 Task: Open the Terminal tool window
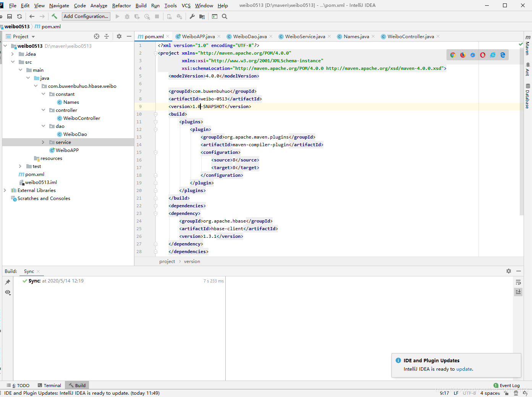tap(50, 386)
